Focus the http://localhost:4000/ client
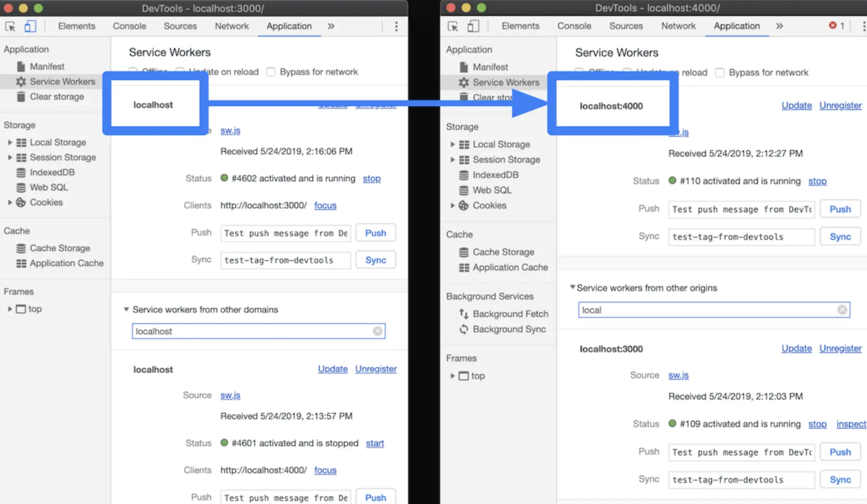 pos(325,470)
